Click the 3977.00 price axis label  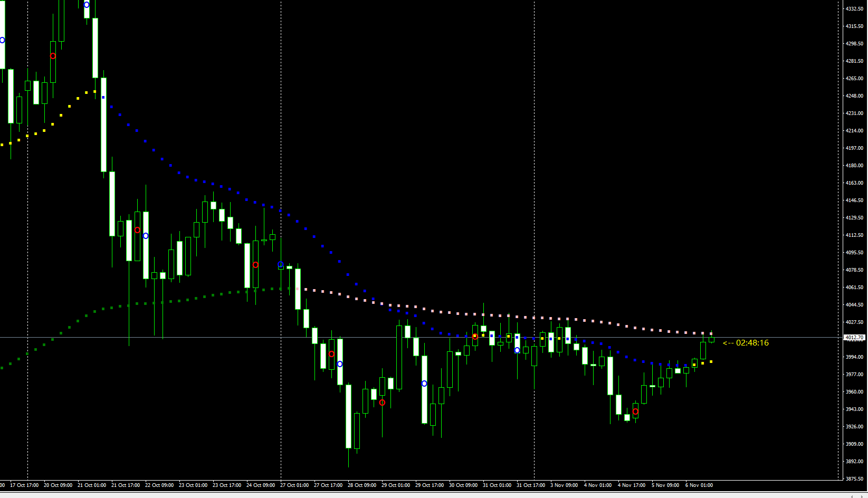pyautogui.click(x=854, y=375)
